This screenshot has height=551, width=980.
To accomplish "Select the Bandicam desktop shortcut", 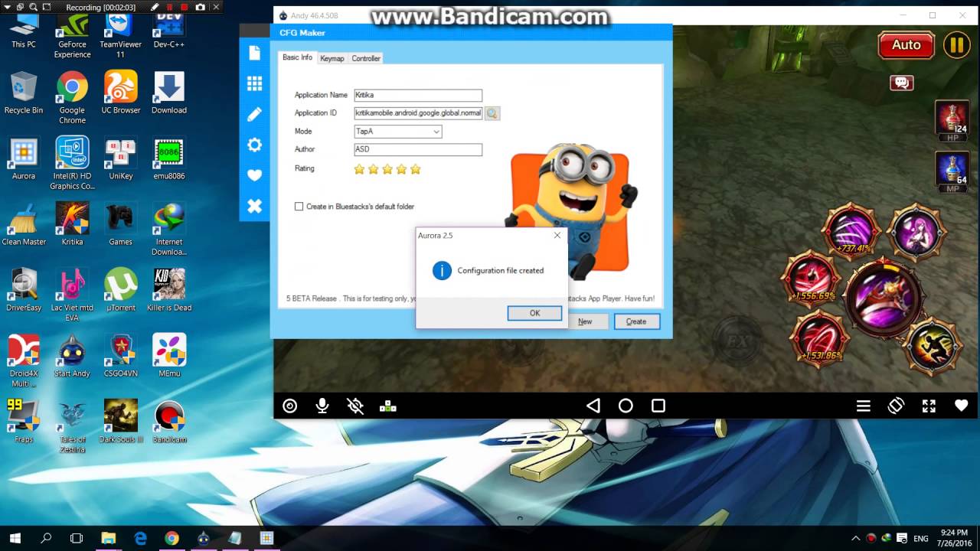I will click(169, 422).
